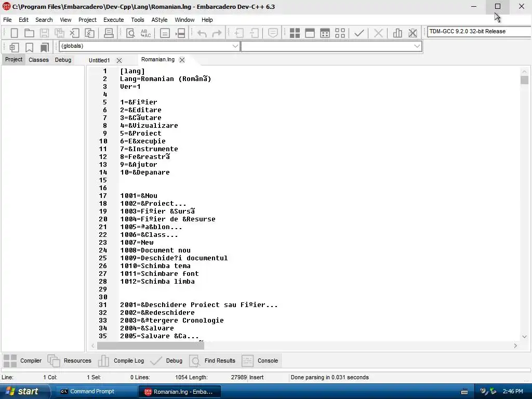Click the Goto bookmark icon

45,47
